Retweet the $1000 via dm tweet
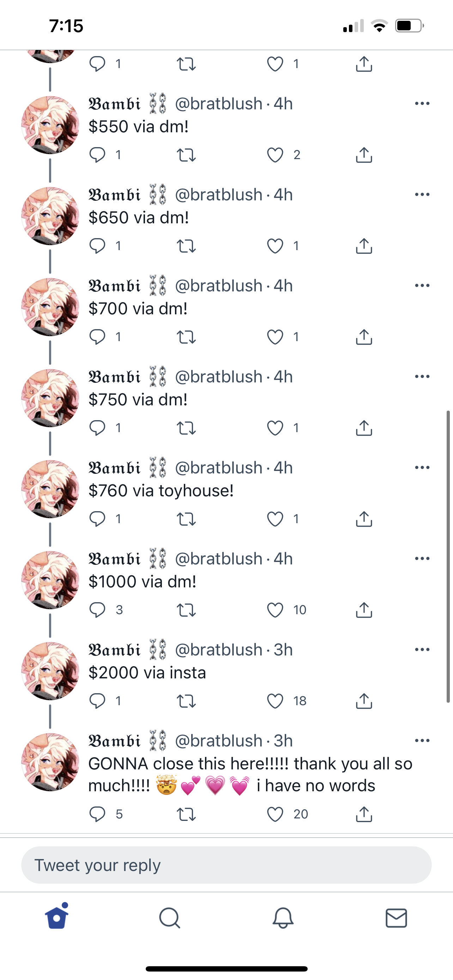 (x=186, y=610)
